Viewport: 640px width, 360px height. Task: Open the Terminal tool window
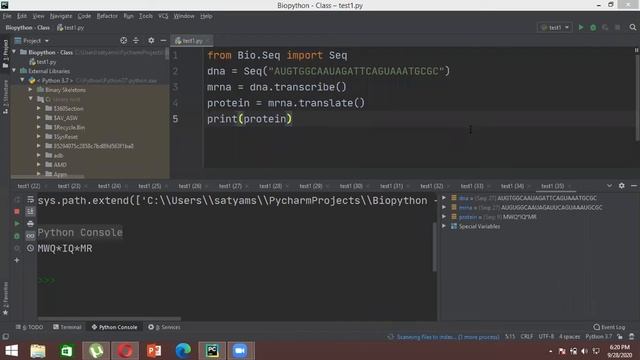[x=67, y=327]
